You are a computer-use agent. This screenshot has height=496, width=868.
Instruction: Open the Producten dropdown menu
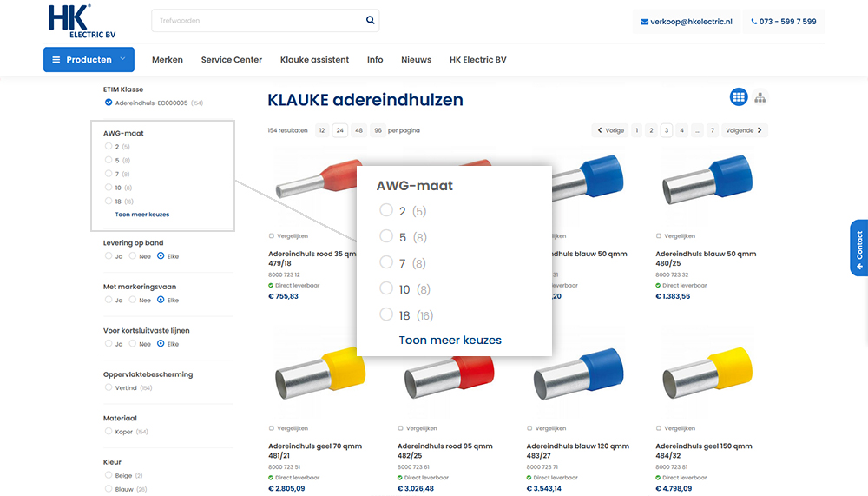pos(89,60)
